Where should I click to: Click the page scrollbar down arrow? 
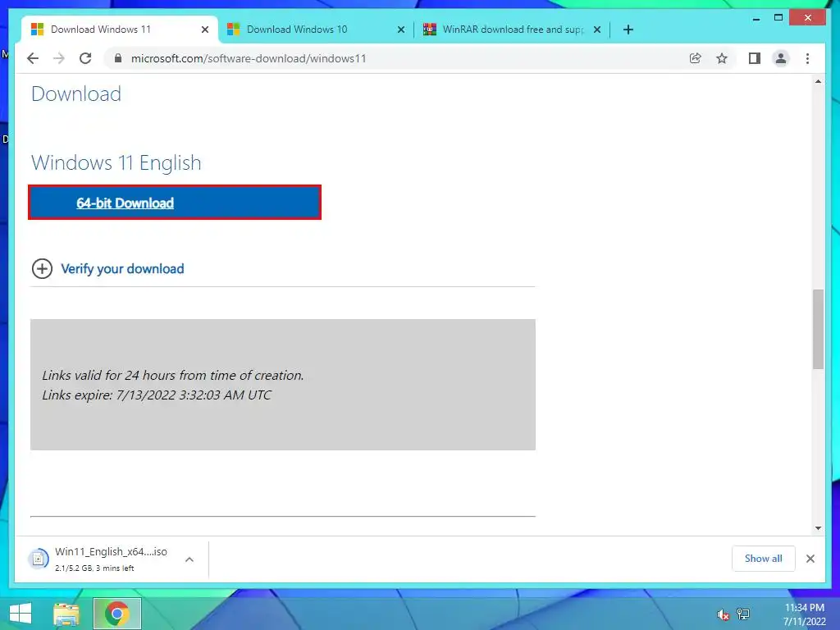[x=818, y=528]
